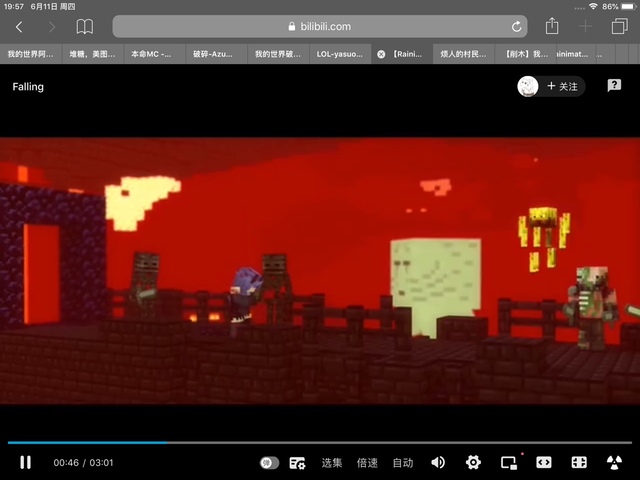
Task: Switch to the 我的世界破... tab
Action: tap(278, 54)
